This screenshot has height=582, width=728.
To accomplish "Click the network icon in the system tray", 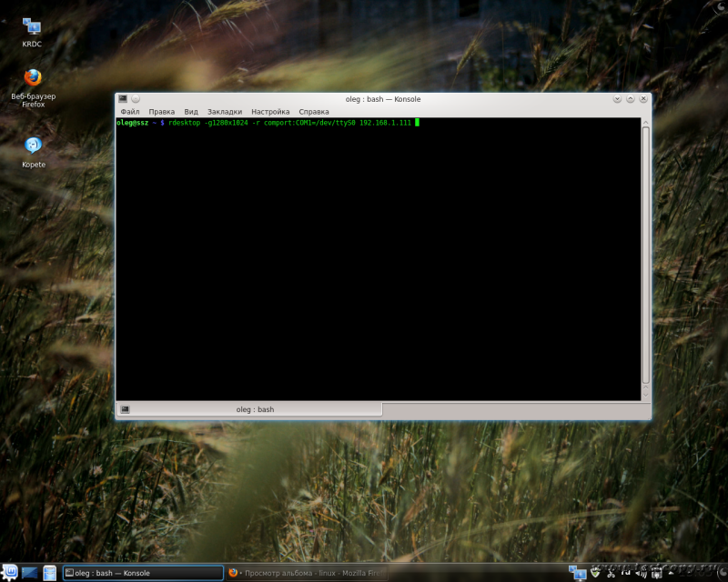I will click(x=577, y=572).
